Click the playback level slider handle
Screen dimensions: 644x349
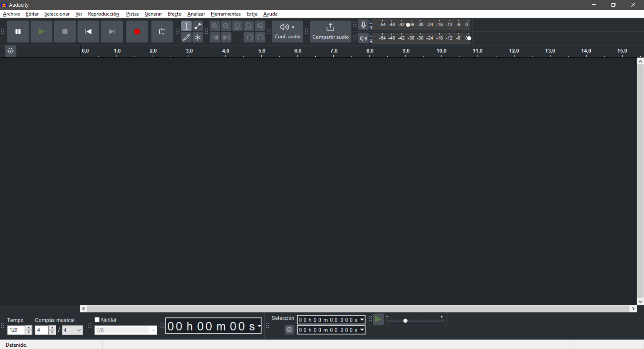click(x=469, y=38)
